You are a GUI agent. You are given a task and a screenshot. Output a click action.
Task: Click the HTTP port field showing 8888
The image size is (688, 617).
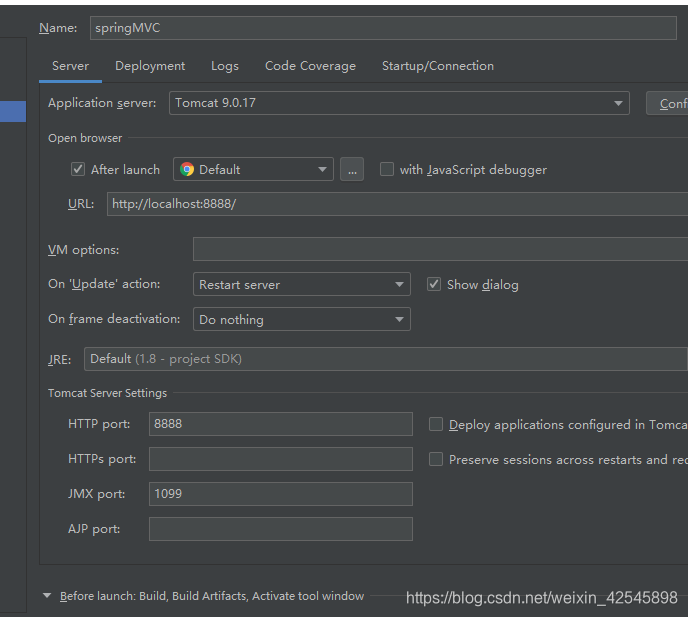pos(281,424)
